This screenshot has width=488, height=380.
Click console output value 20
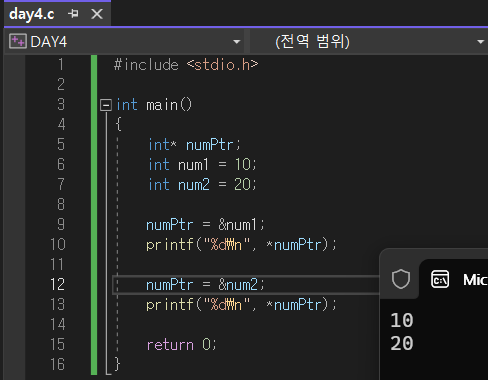402,344
